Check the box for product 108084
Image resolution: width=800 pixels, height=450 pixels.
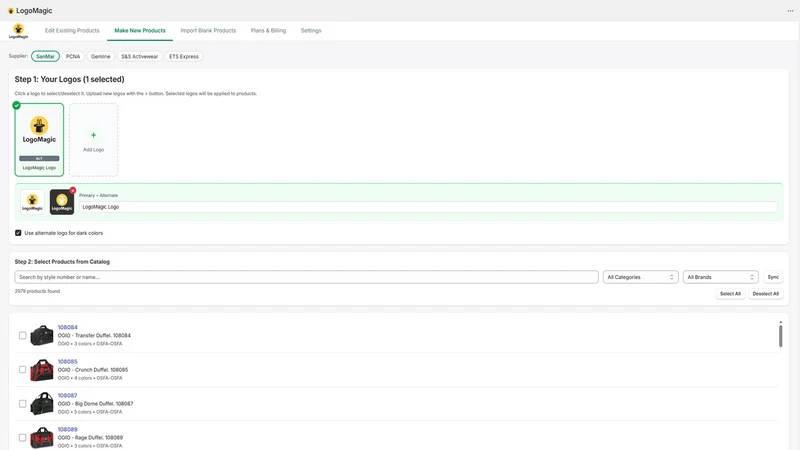point(22,336)
